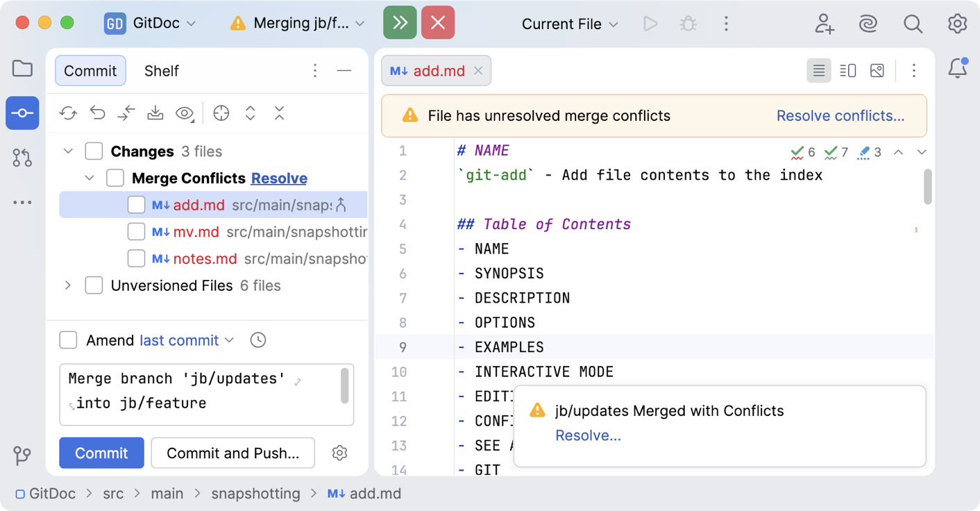Screen dimensions: 980x511
Task: Click the Show Diff icon
Action: coord(126,113)
